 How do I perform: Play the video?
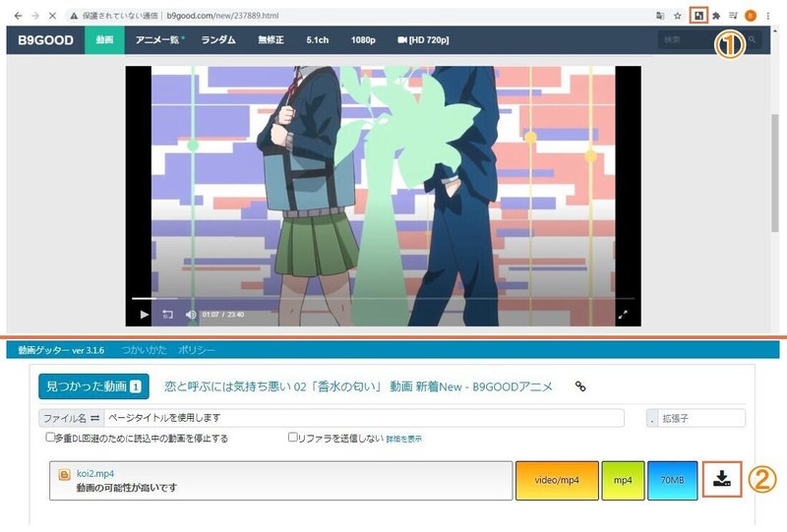144,315
